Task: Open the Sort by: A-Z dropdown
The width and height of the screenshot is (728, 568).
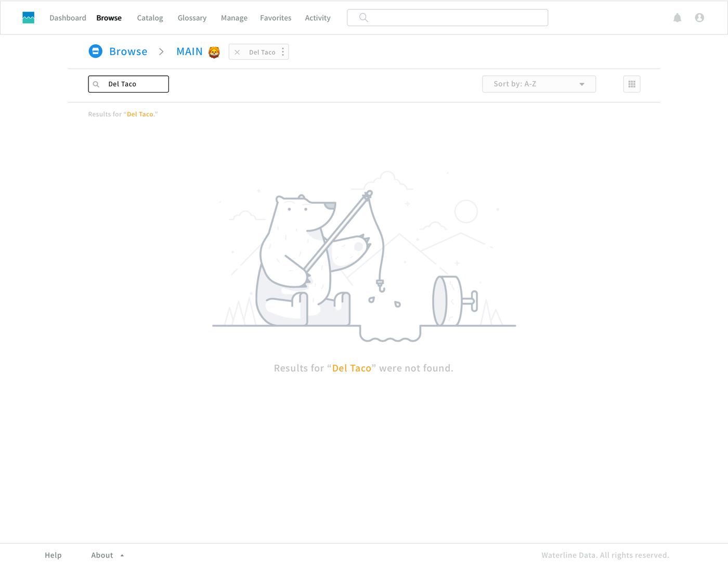Action: point(539,84)
